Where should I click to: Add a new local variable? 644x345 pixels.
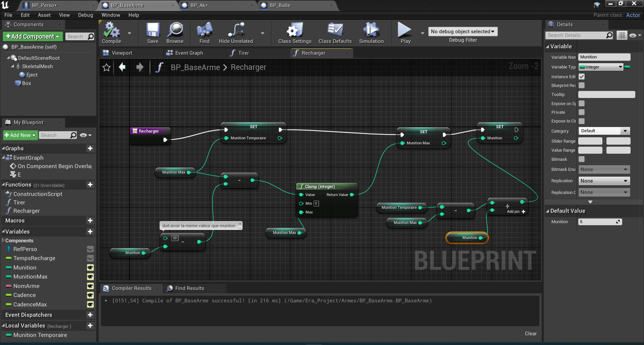[x=90, y=326]
